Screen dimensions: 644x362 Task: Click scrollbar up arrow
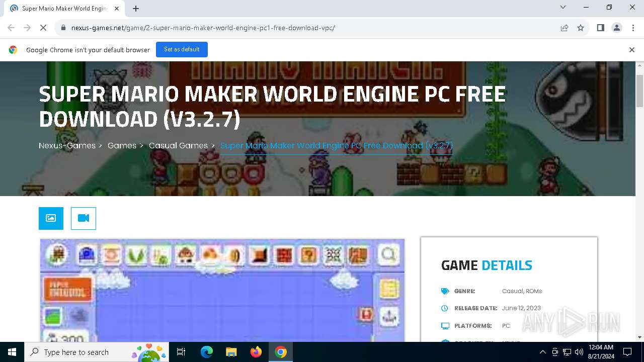coord(639,65)
